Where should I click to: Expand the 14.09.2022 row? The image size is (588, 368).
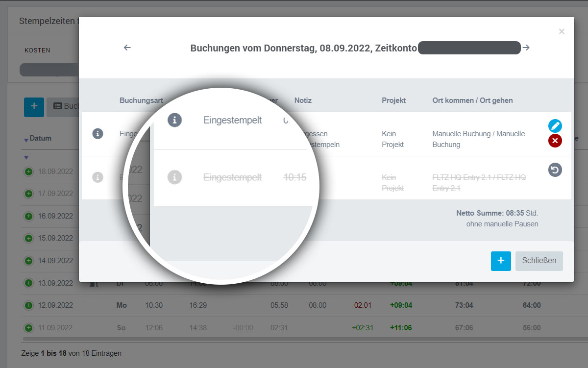pos(28,261)
